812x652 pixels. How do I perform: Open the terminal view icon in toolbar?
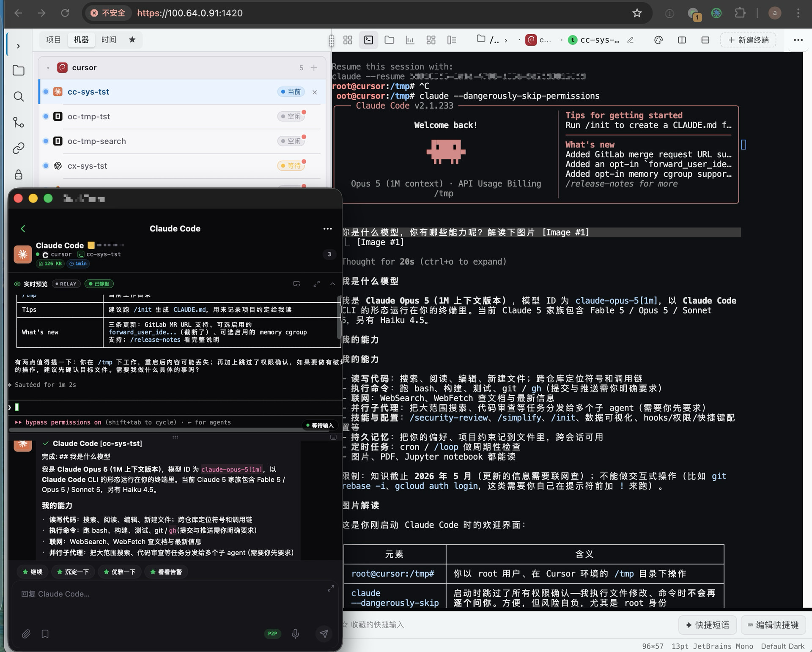(x=368, y=40)
